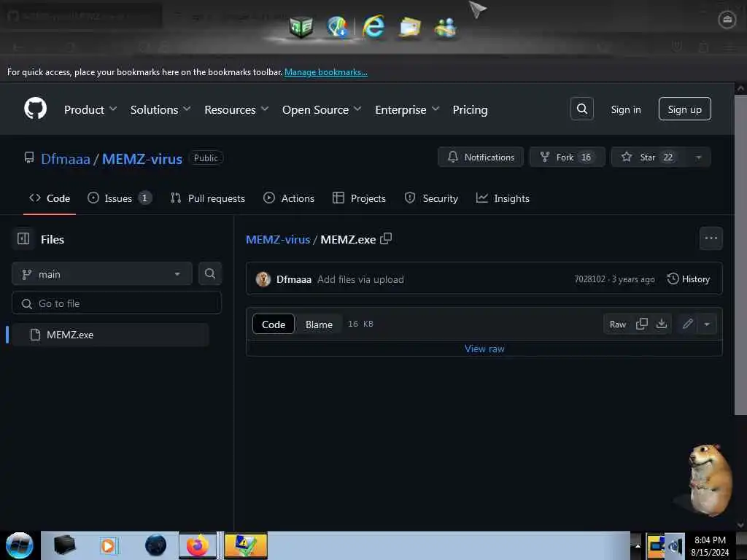Screen dimensions: 747x560
Task: Click the page vertical scrollbar
Action: 740,254
